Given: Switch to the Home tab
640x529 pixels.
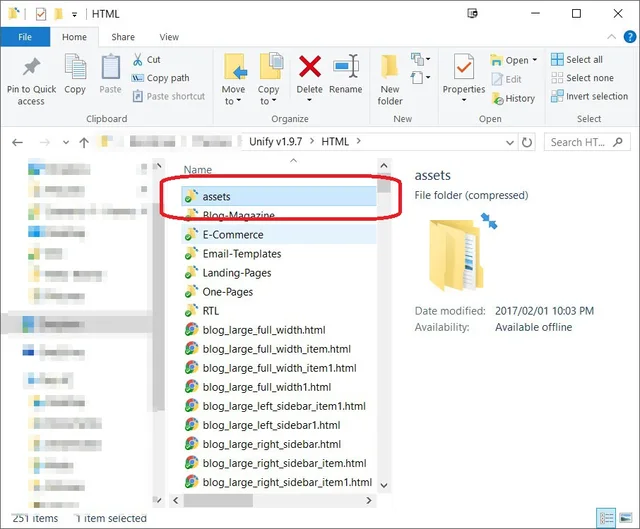Looking at the screenshot, I should (x=74, y=37).
